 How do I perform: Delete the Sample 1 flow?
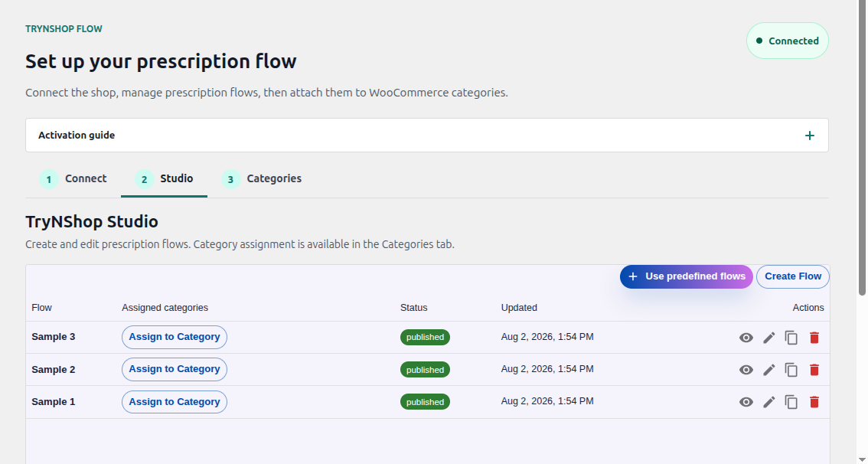tap(814, 402)
